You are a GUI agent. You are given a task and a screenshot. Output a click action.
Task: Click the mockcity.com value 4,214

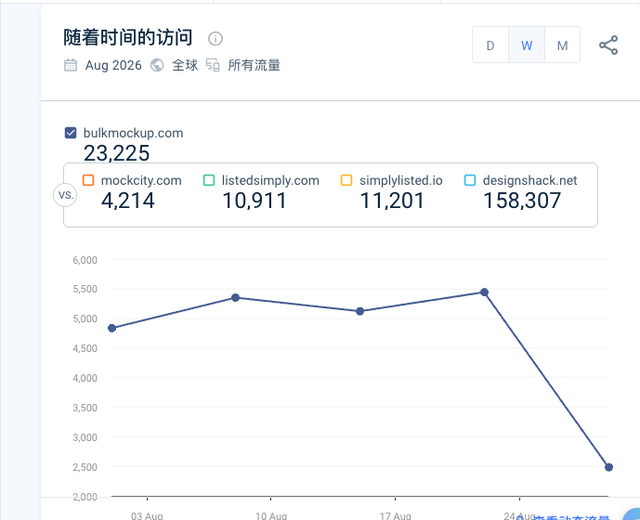pos(128,200)
